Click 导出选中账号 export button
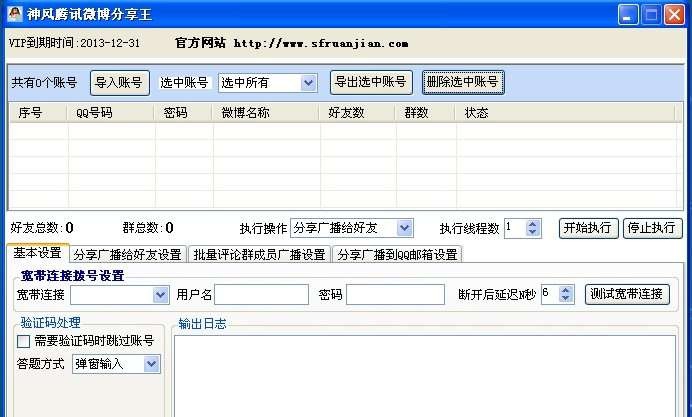 [371, 82]
